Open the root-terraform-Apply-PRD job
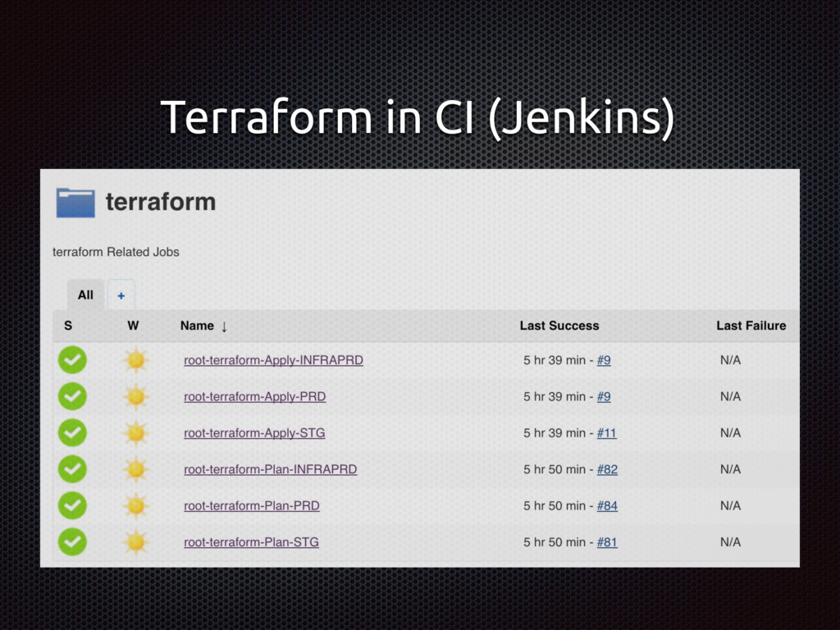The image size is (840, 630). (x=255, y=396)
